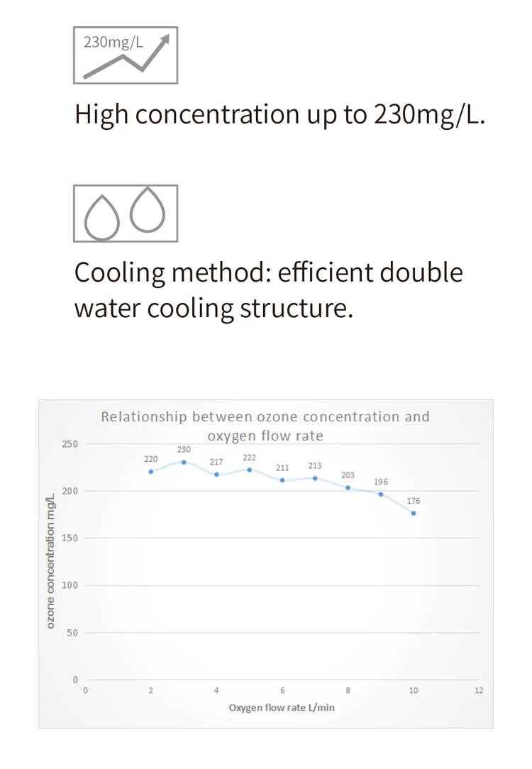Click the "Oxygen flow rate L/min" axis title
The width and height of the screenshot is (532, 769).
click(x=282, y=708)
